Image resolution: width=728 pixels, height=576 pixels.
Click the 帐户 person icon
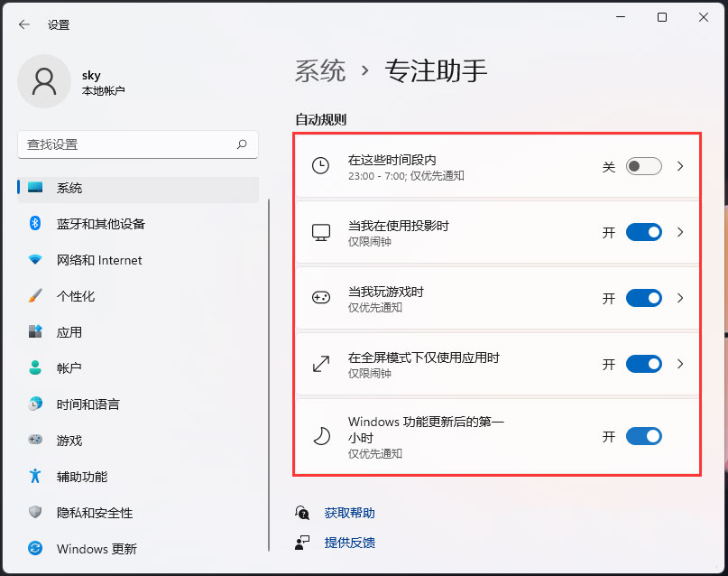[35, 367]
